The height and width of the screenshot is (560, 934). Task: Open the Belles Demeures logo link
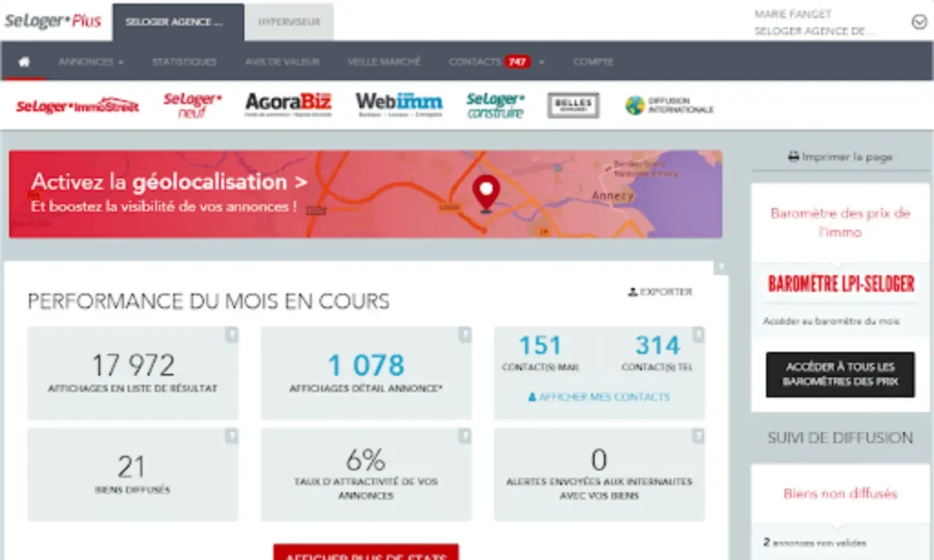tap(573, 106)
